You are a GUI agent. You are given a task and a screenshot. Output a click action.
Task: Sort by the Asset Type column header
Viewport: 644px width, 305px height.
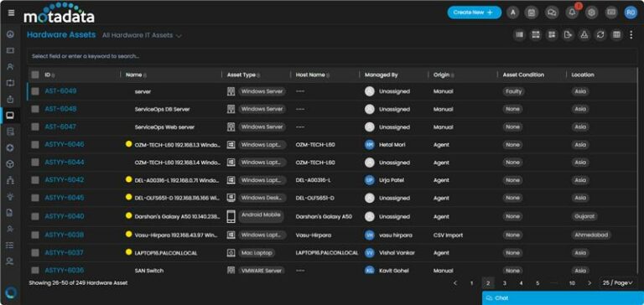[243, 75]
